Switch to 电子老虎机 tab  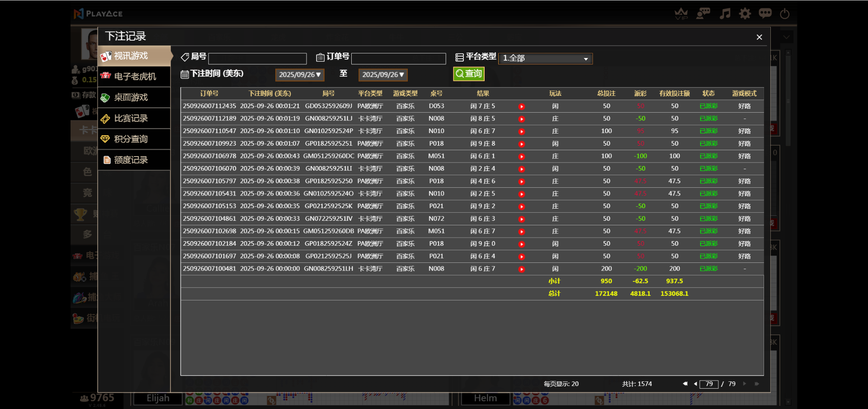coord(134,76)
